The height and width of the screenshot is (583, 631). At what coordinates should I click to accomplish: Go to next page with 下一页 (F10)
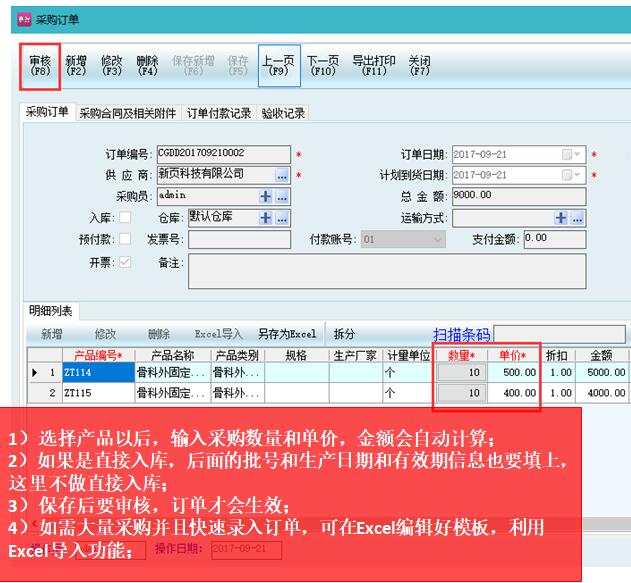tap(322, 65)
